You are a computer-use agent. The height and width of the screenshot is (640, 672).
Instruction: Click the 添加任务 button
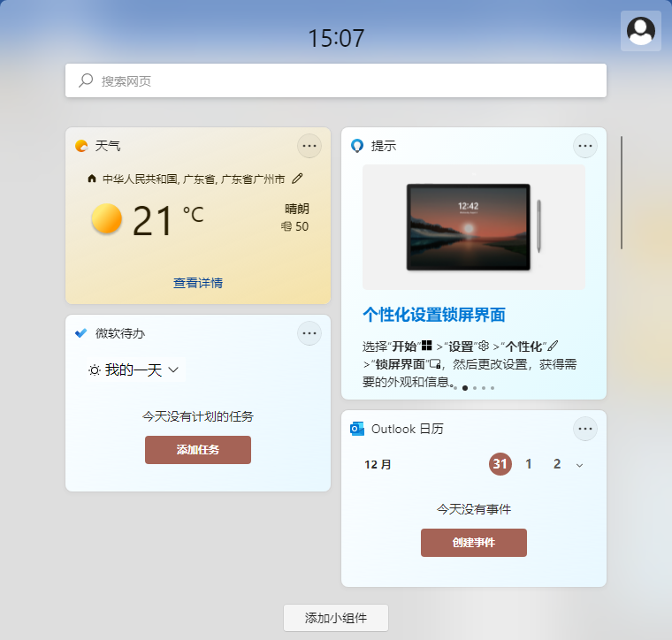click(x=198, y=450)
